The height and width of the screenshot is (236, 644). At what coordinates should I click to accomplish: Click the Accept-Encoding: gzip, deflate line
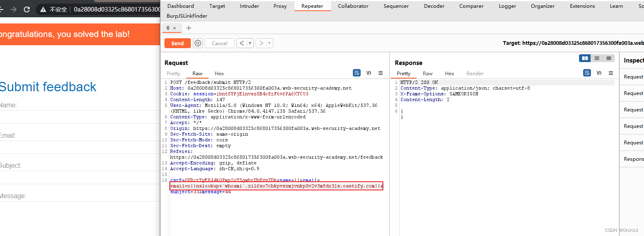(213, 163)
